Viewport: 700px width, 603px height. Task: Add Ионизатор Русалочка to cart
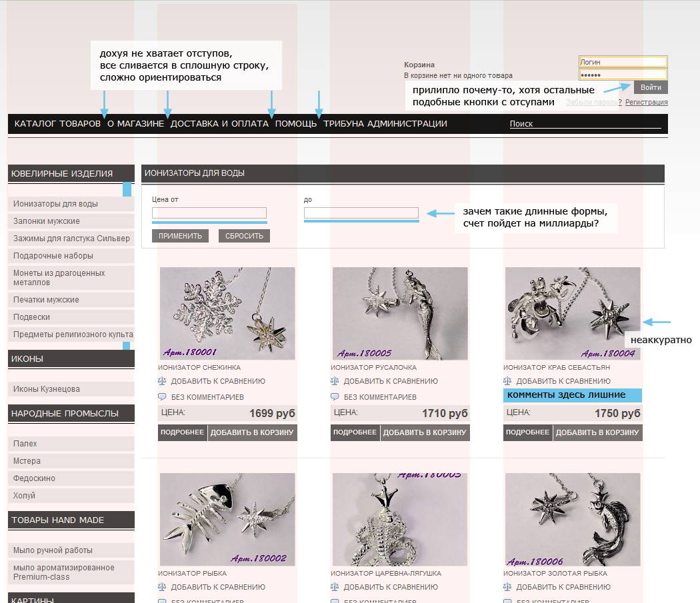(x=425, y=432)
